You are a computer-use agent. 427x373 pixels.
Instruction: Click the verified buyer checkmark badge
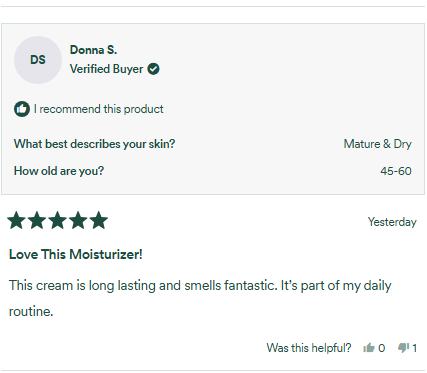[153, 69]
